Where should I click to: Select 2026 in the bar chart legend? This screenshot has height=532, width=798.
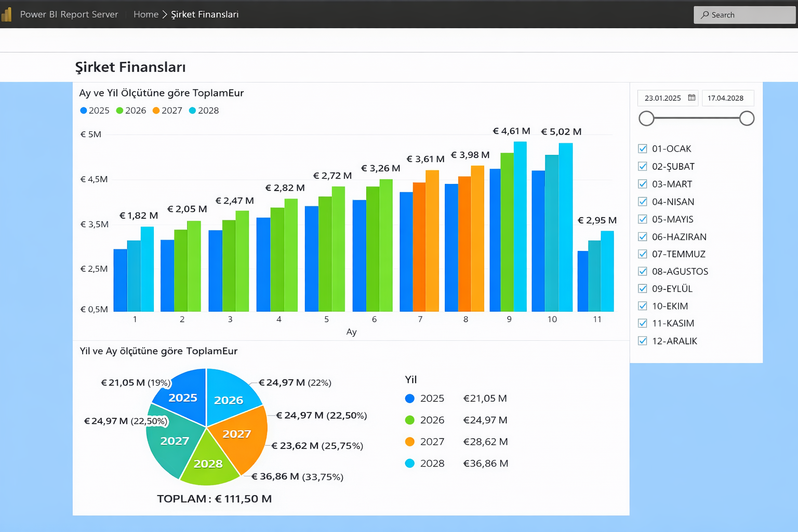[x=131, y=111]
